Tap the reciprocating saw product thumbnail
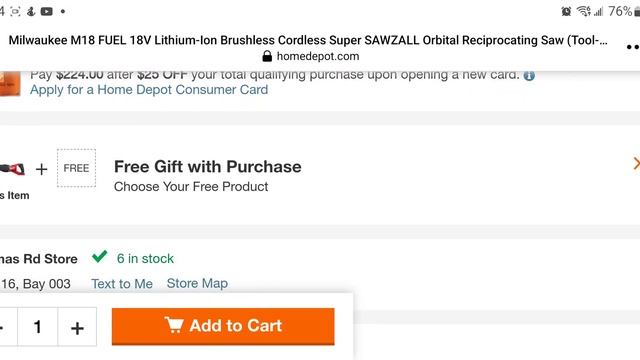This screenshot has height=360, width=640. pos(12,169)
